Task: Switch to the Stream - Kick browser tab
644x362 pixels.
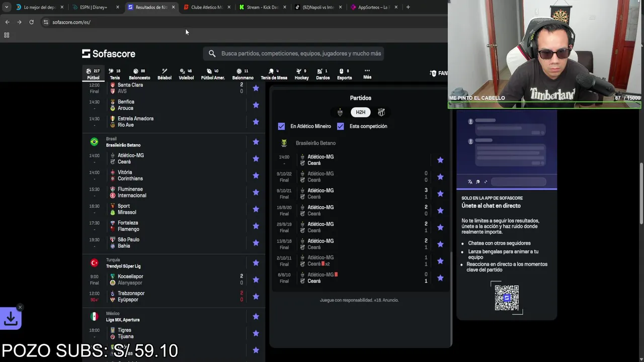Action: (x=262, y=7)
